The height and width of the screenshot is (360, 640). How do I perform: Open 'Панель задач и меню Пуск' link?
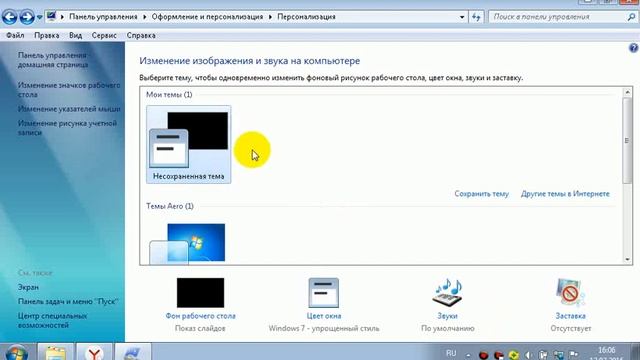tap(68, 302)
